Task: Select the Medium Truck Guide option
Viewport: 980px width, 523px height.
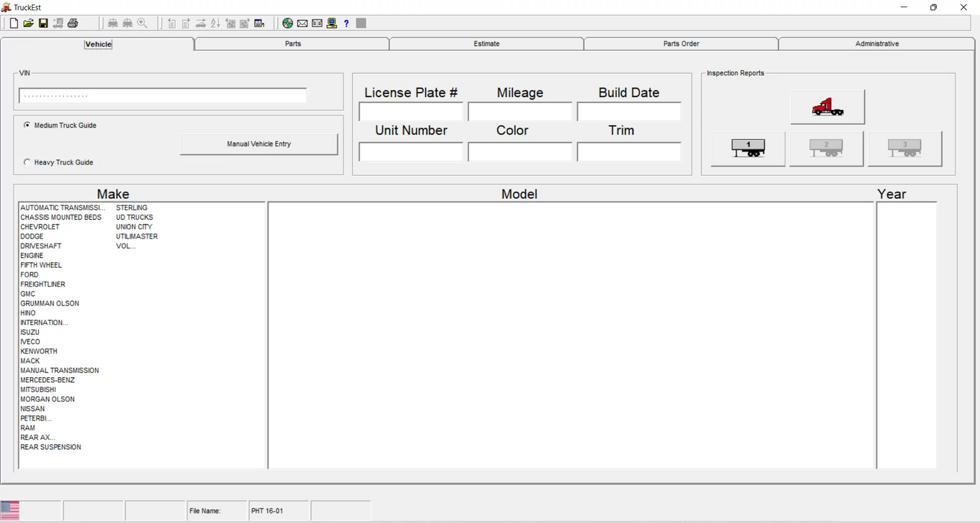Action: pos(26,125)
